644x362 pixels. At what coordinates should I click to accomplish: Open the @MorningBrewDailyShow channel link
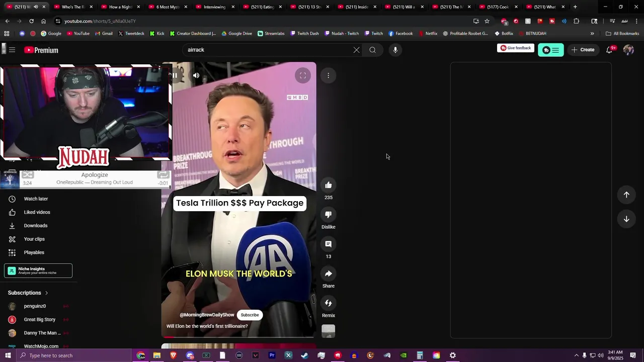click(x=207, y=315)
